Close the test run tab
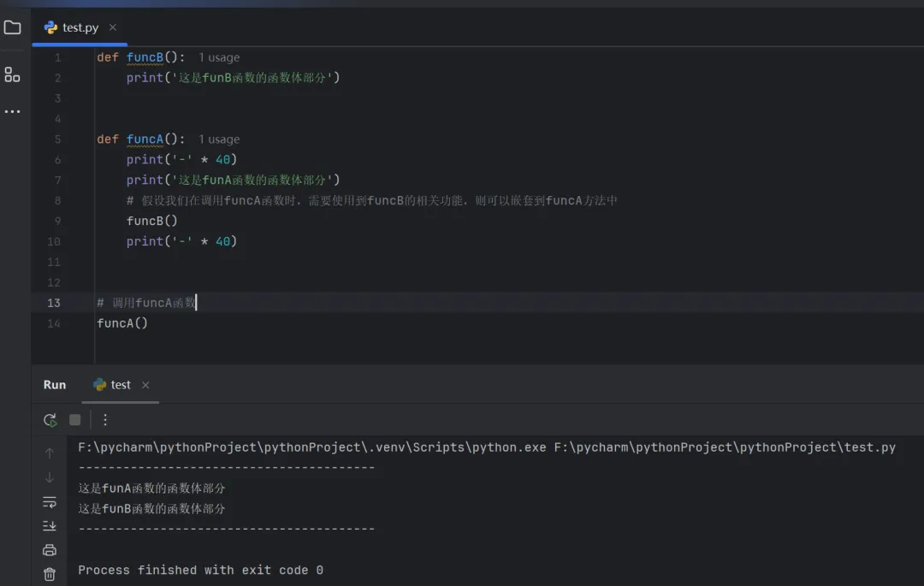This screenshot has height=586, width=924. [145, 385]
